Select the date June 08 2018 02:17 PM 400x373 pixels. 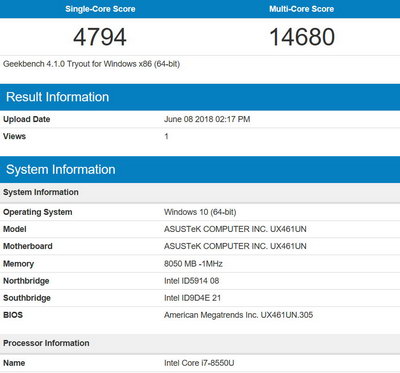[x=207, y=119]
